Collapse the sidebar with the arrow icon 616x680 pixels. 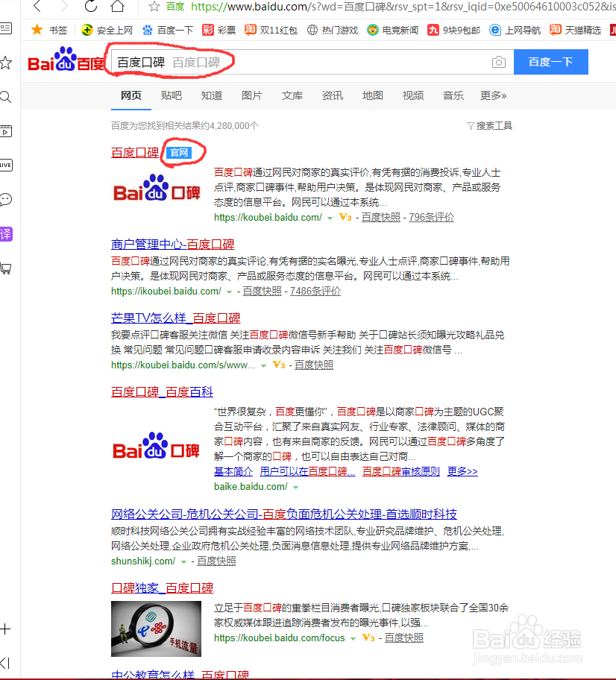(5, 663)
